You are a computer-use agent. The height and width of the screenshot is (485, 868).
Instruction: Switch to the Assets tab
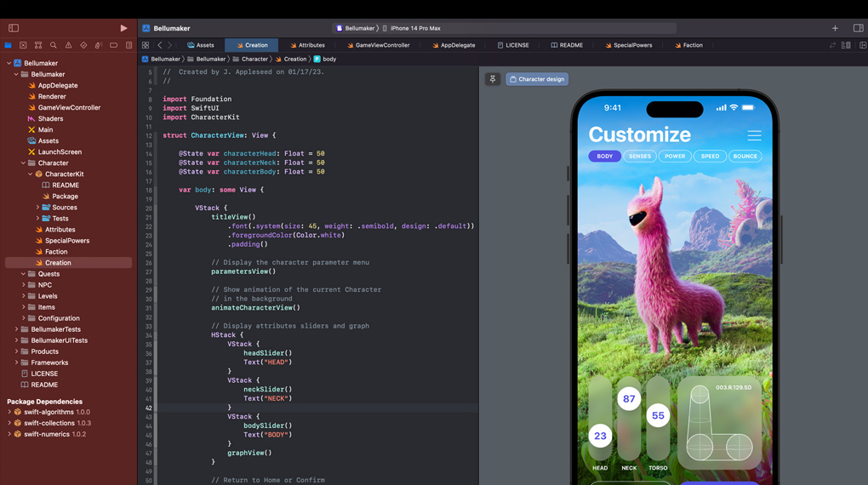(x=200, y=45)
